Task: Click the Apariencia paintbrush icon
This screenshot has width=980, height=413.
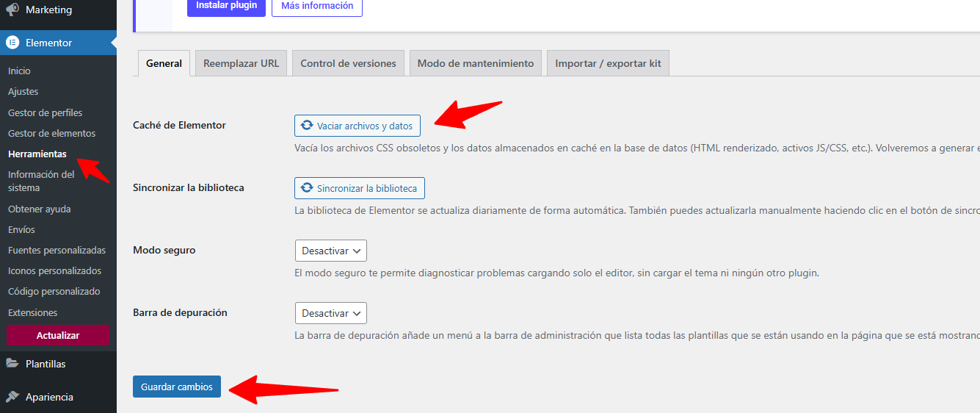Action: pyautogui.click(x=12, y=397)
